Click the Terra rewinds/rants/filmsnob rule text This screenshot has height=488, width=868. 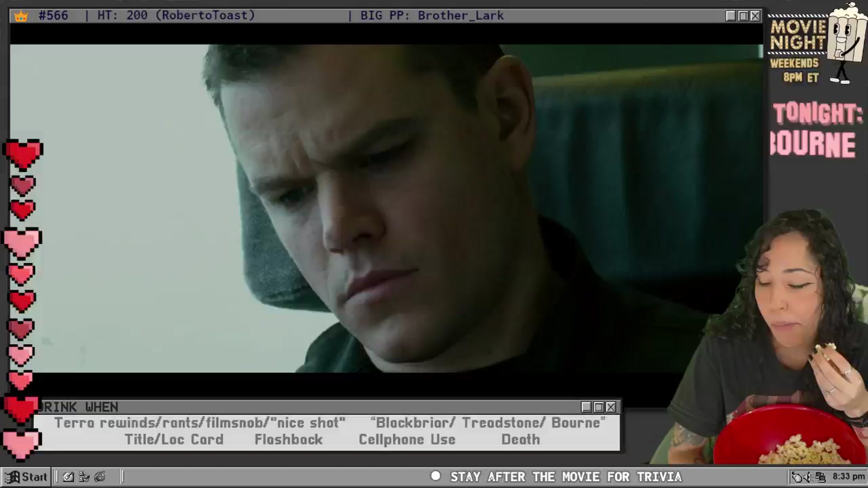[x=200, y=422]
